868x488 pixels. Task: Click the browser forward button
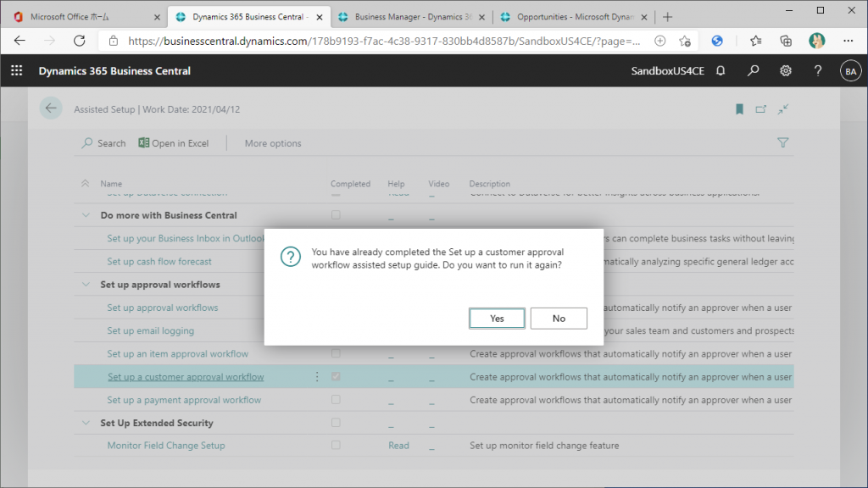(x=50, y=41)
